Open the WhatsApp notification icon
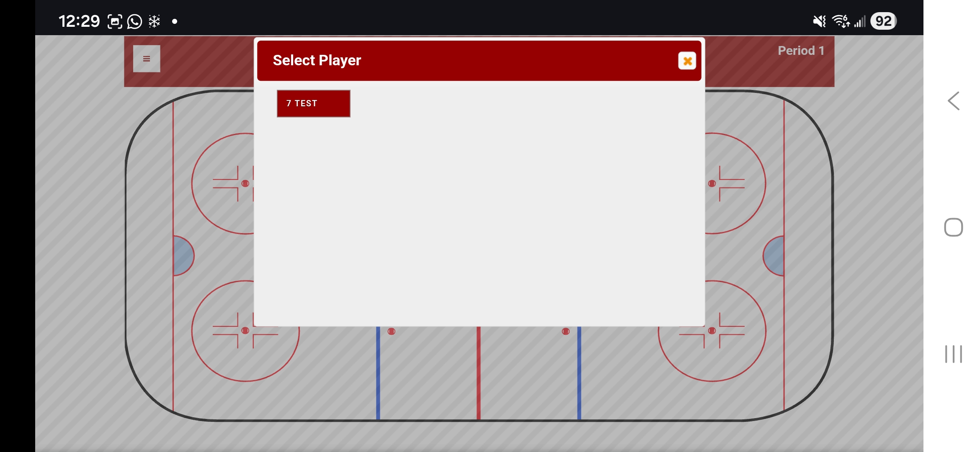 [134, 21]
